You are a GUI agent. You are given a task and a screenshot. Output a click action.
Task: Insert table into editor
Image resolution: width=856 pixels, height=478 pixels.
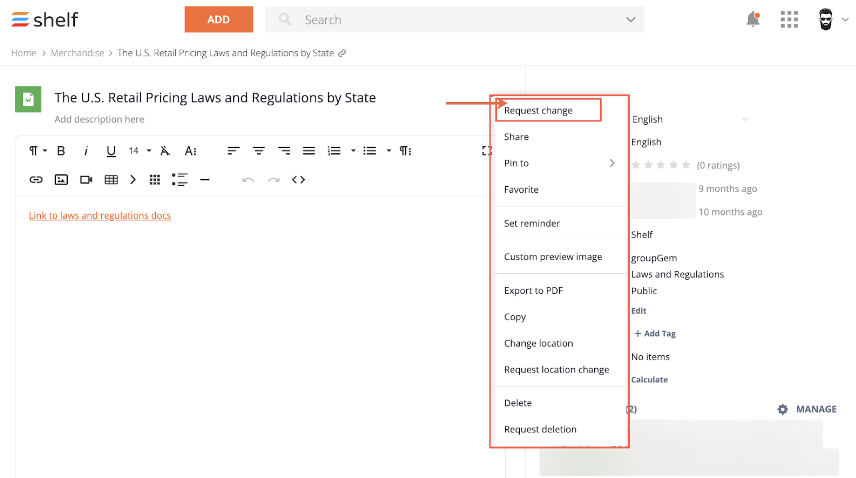coord(111,180)
